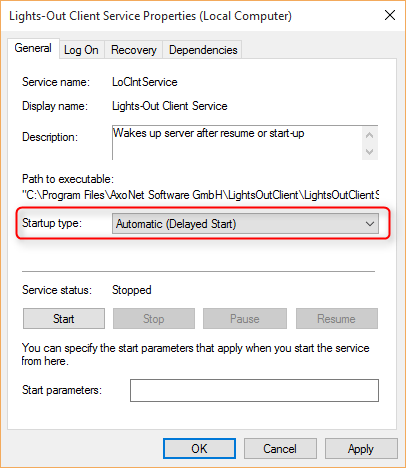This screenshot has width=406, height=468.
Task: Click the greyed-out Resume button
Action: (x=337, y=319)
